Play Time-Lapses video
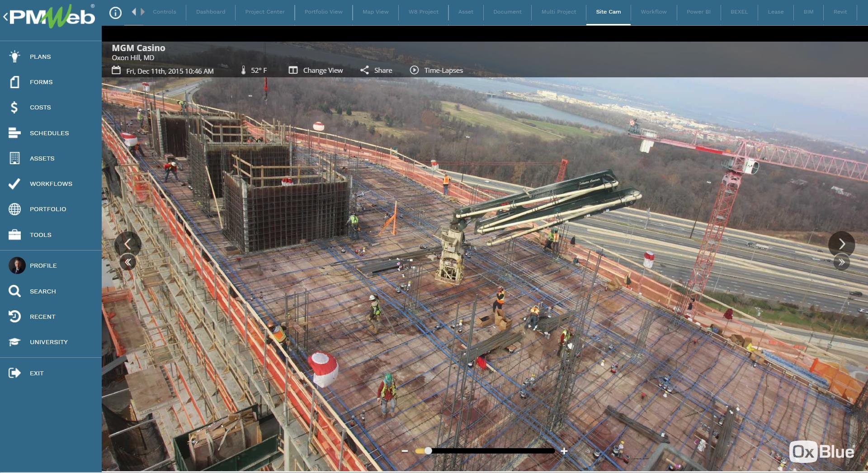868x473 pixels. (436, 71)
